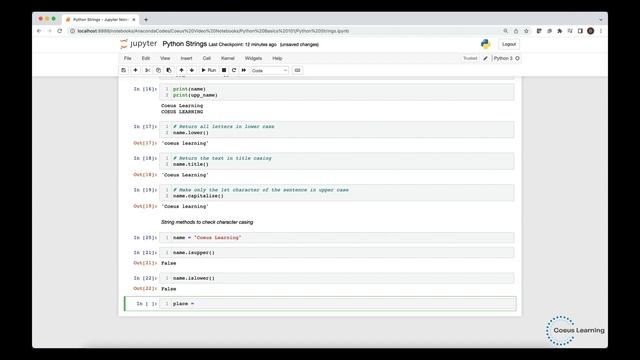This screenshot has height=360, width=640.
Task: Click the 'Coeus learning' output of cell 19
Action: pos(185,207)
